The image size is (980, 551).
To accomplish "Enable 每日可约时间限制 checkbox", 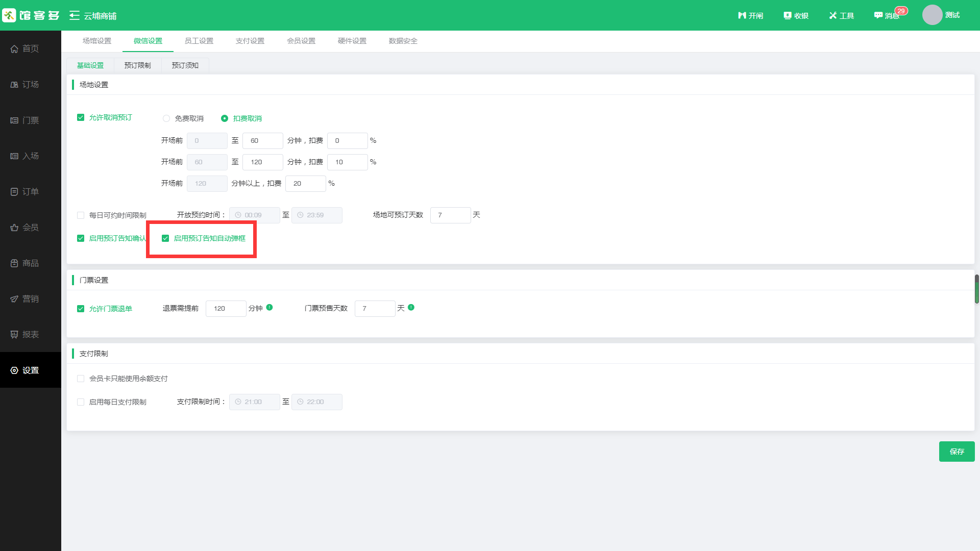I will [81, 215].
